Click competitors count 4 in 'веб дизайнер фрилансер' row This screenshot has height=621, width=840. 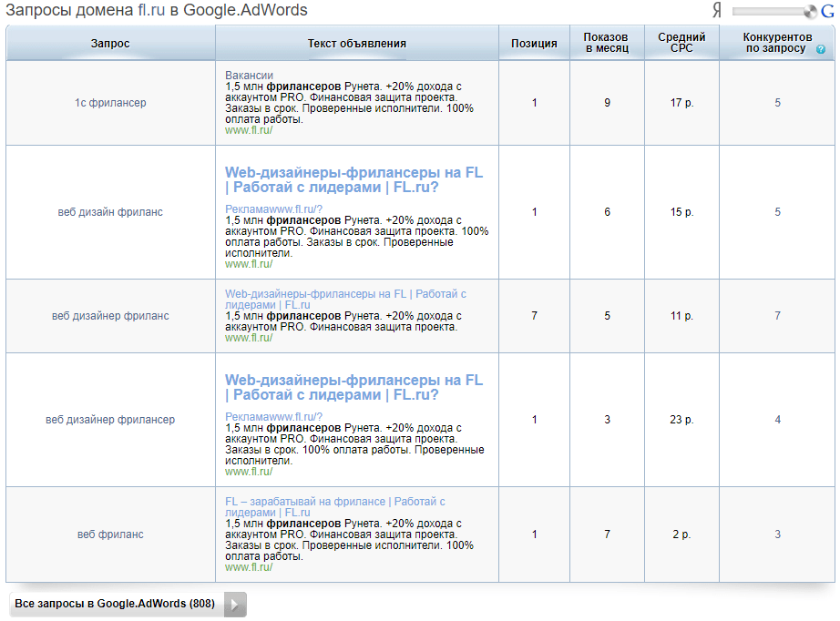tap(777, 420)
